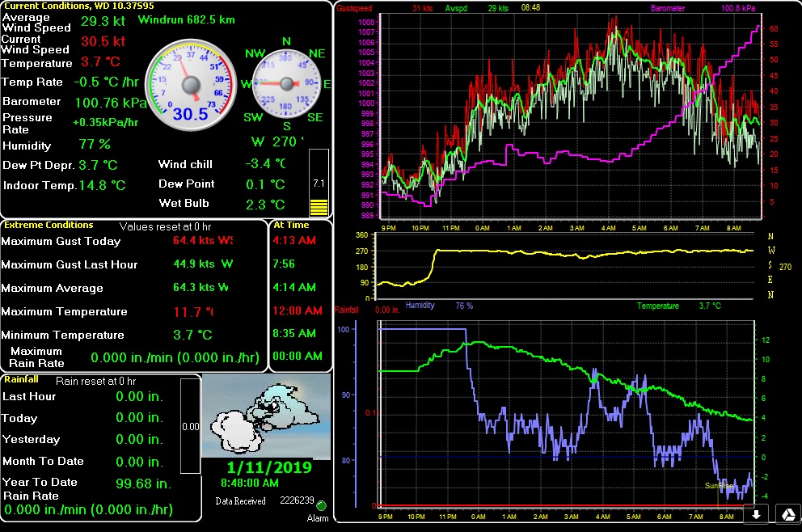Click the 7:56 At Time entry

click(x=284, y=264)
